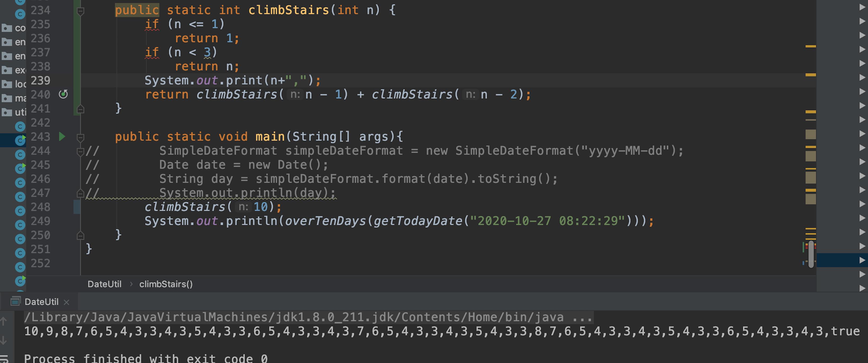Click DateUtil in the breadcrumb bar

(104, 284)
